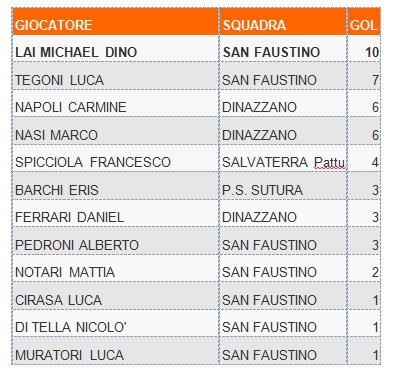Select the NAPOLI CARMINE cell
Viewport: 393px width, 376px height.
click(x=116, y=103)
